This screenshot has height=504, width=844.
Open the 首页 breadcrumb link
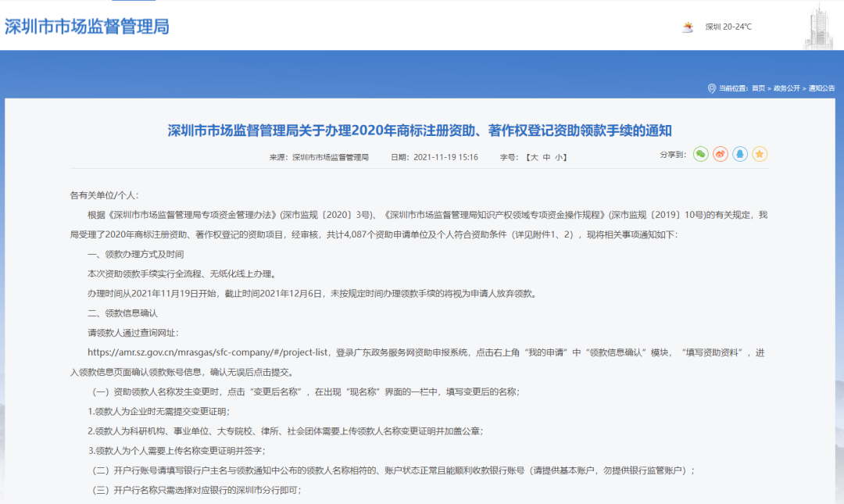[x=758, y=88]
